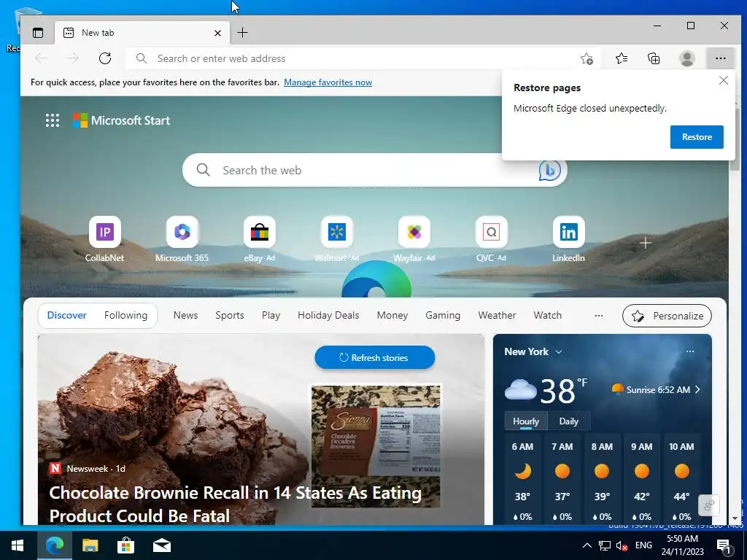Show more feed categories ellipsis
Screen dimensions: 747x560
tap(599, 316)
